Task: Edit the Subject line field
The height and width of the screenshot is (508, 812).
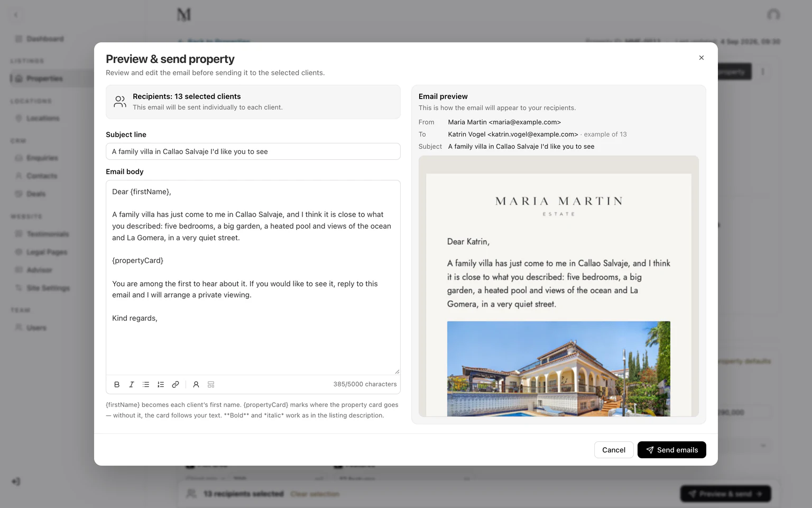Action: click(x=253, y=151)
